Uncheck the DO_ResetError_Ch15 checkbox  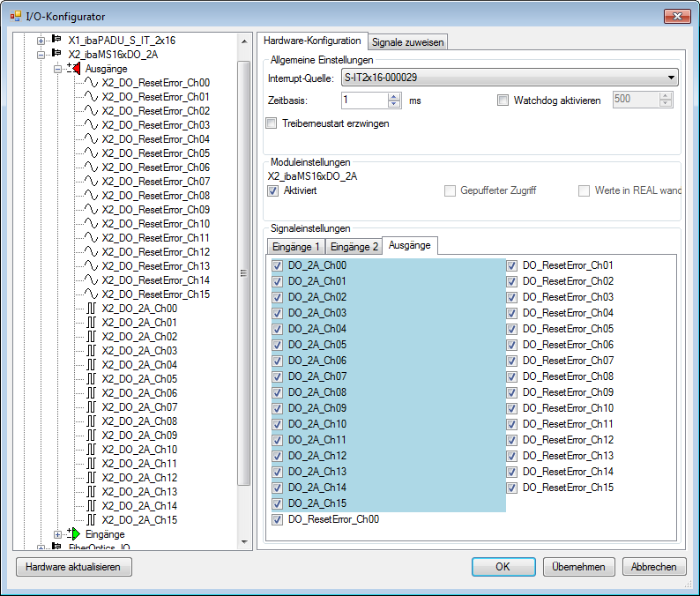point(511,488)
